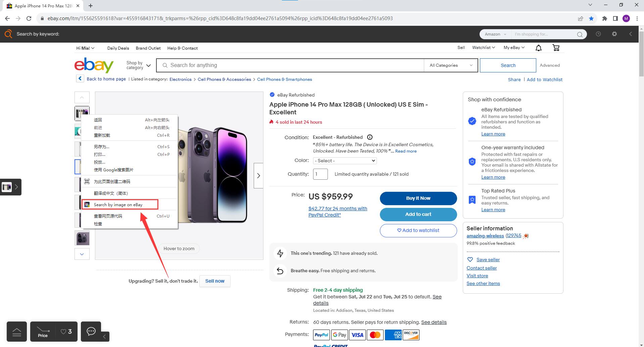The height and width of the screenshot is (347, 644).
Task: Open the amazing-wireless seller link
Action: click(485, 236)
